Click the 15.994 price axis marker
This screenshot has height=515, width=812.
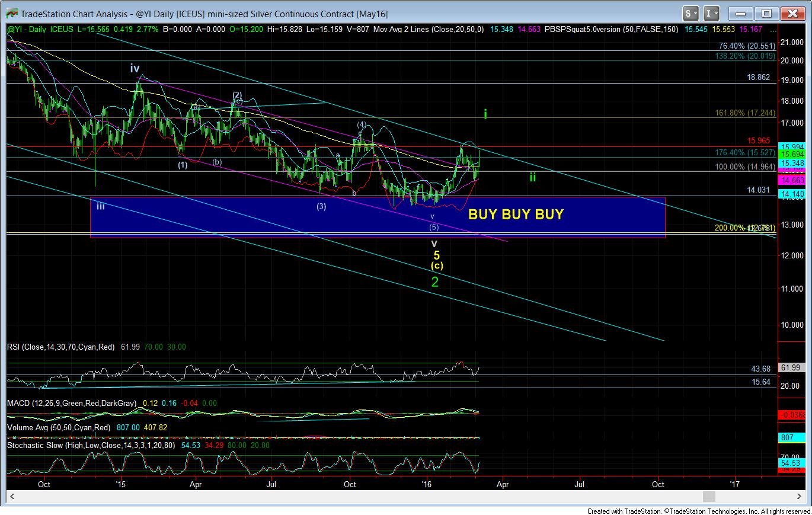click(x=793, y=147)
